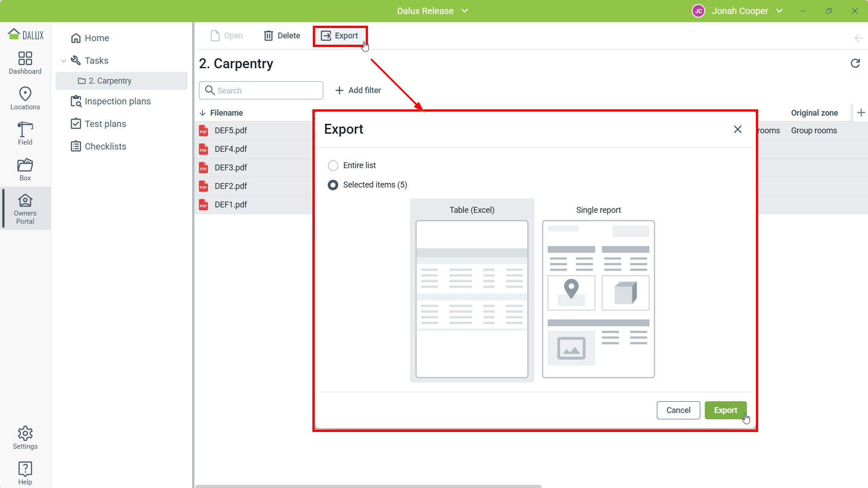
Task: Collapse the Tasks tree section
Action: click(x=63, y=61)
